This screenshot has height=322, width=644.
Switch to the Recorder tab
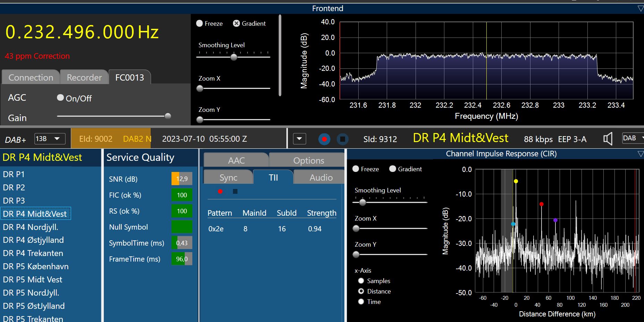(84, 77)
